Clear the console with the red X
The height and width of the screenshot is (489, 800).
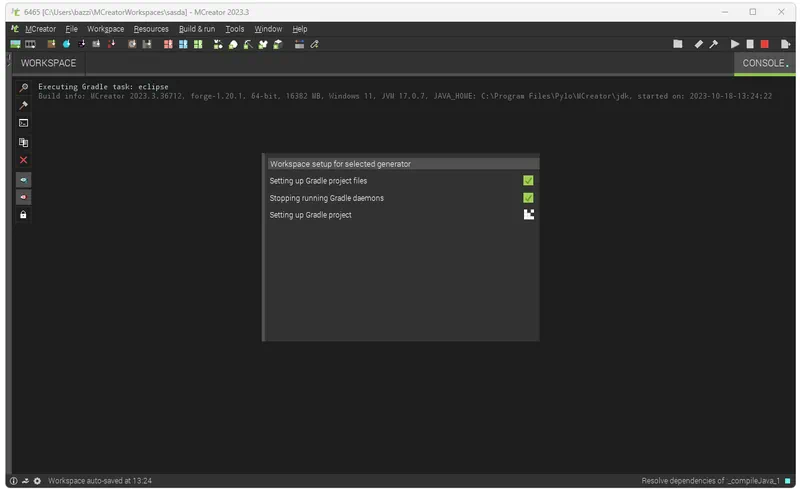coord(23,160)
